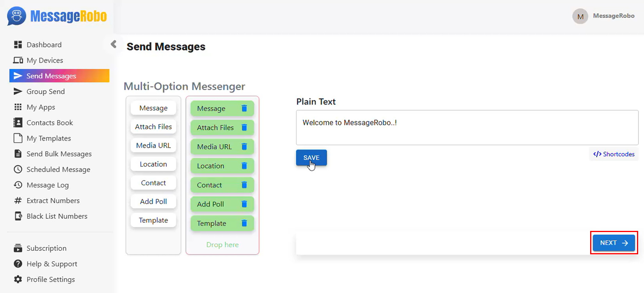Delete the green Media URL block
Viewport: 644px width, 293px height.
244,146
